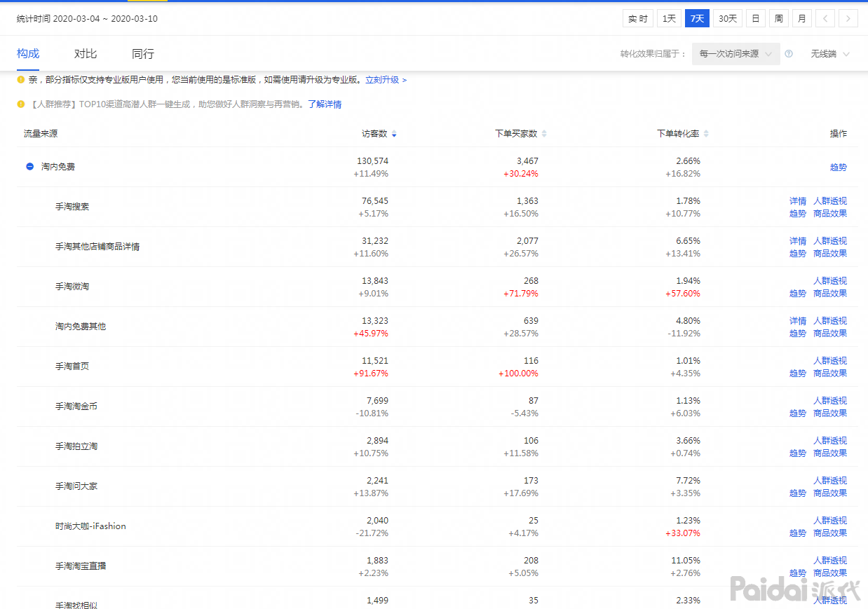Open 商品效果 for 手淘其他店铺商品详情 row
Image resolution: width=868 pixels, height=609 pixels.
(830, 254)
